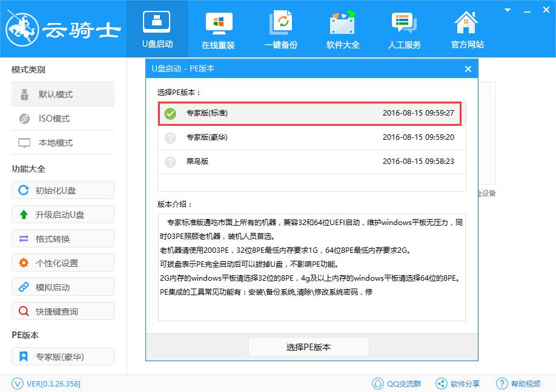Click the share icon in status bar
556x392 pixels.
pyautogui.click(x=441, y=384)
